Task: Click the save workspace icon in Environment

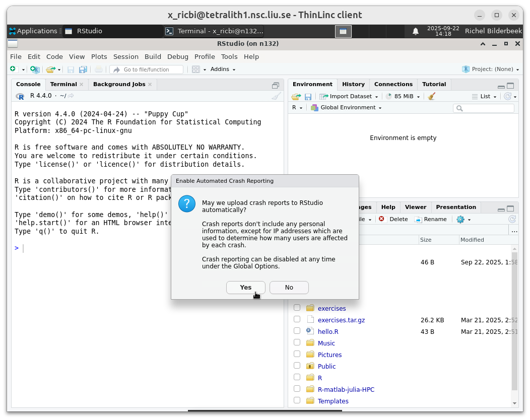Action: click(x=308, y=96)
